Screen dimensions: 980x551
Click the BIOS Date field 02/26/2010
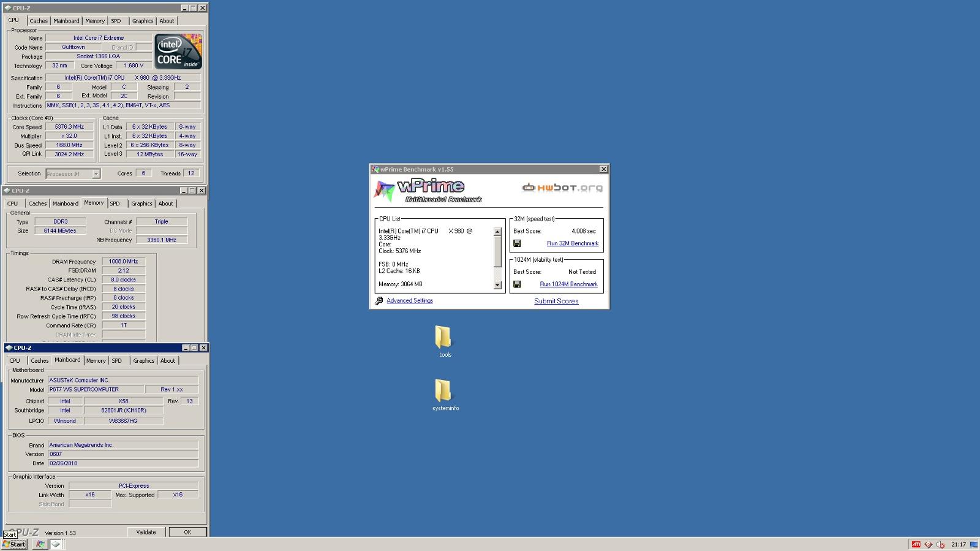click(x=123, y=464)
